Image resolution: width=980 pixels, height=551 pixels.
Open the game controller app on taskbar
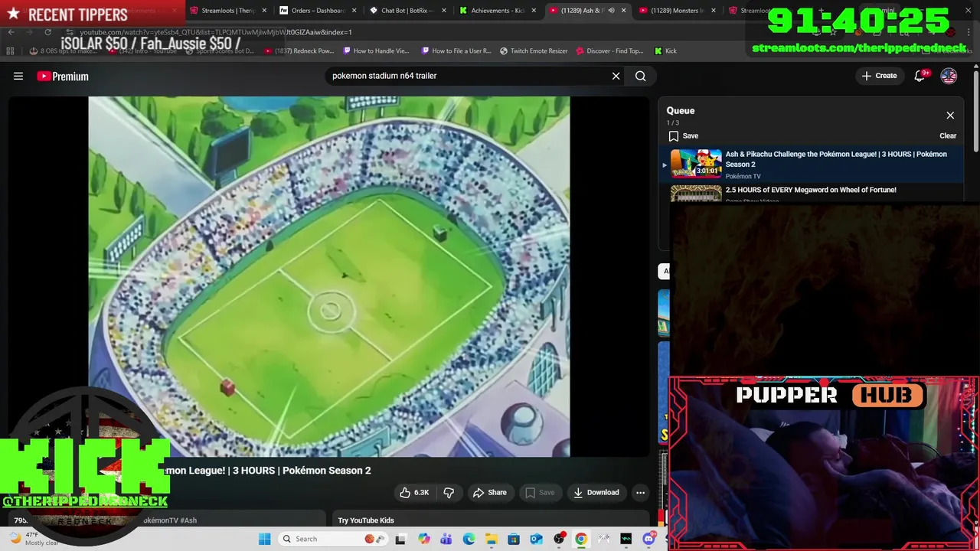(604, 539)
